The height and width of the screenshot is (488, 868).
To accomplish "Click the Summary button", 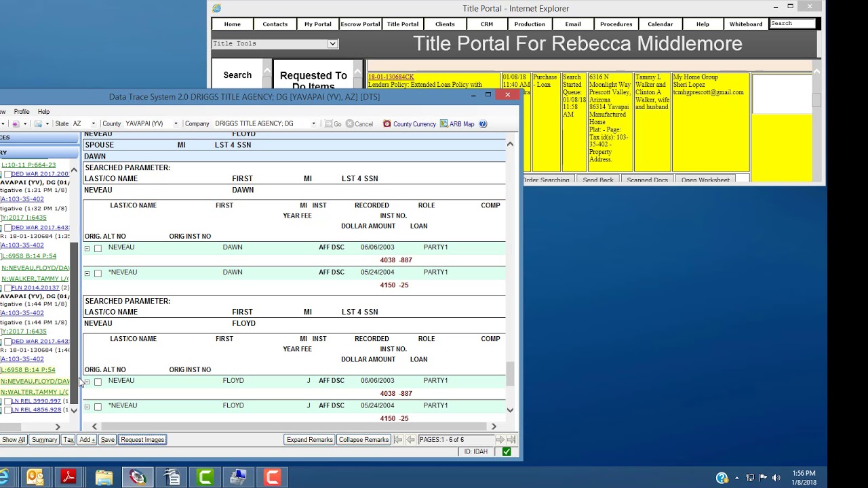I will (44, 440).
